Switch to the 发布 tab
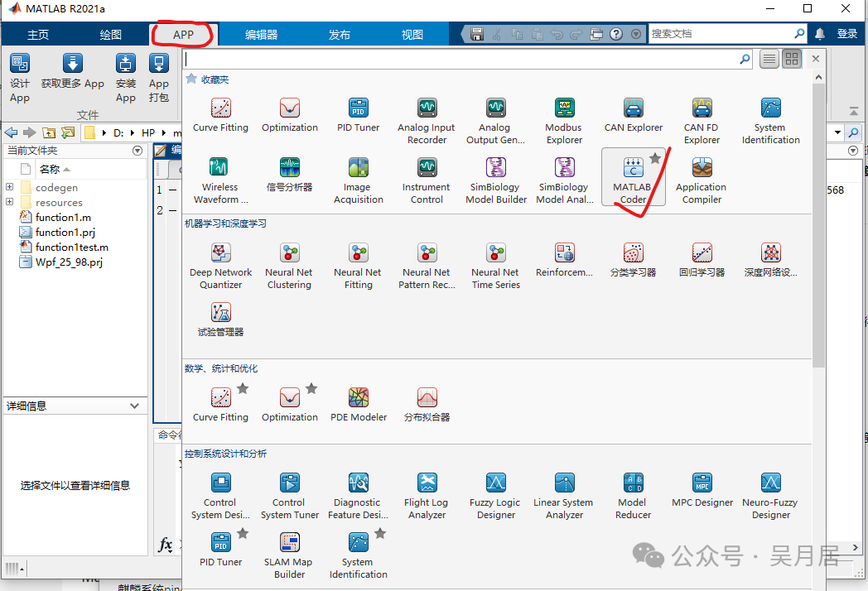The width and height of the screenshot is (868, 591). (x=339, y=34)
